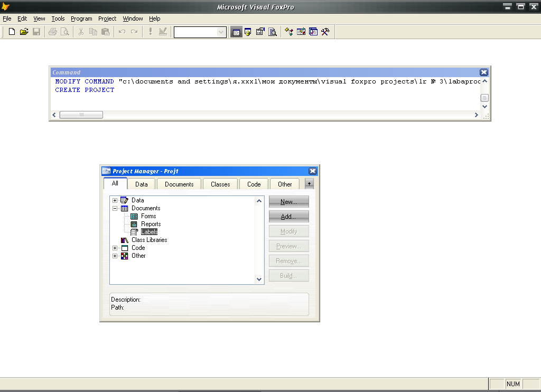Open the View menu
The image size is (541, 392).
coord(39,18)
